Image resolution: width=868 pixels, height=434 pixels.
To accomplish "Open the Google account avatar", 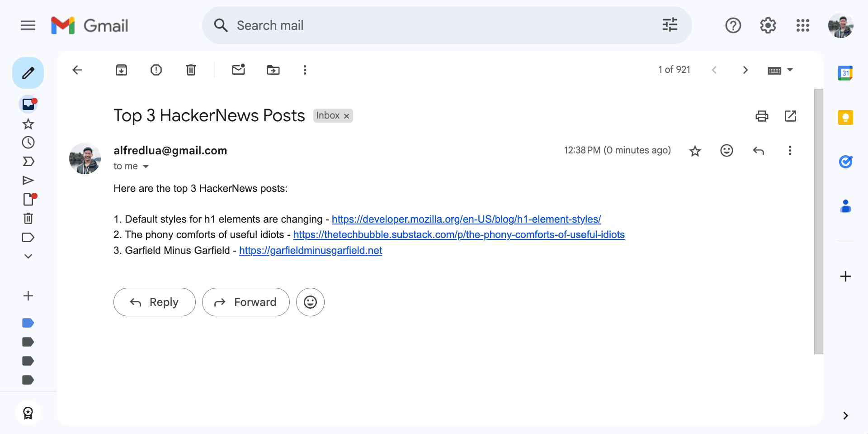I will [840, 25].
